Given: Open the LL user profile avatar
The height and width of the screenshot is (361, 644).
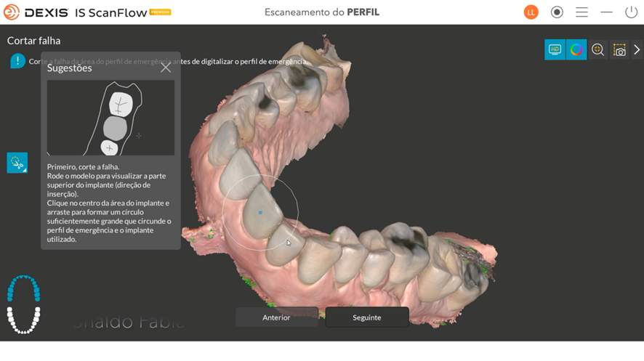Looking at the screenshot, I should [x=531, y=12].
